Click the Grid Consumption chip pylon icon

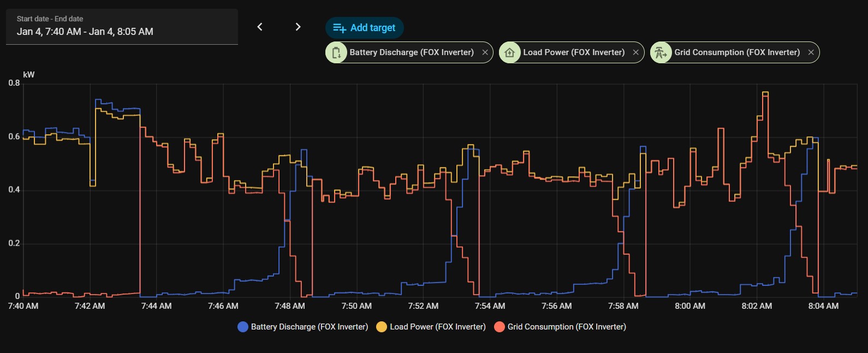coord(661,52)
